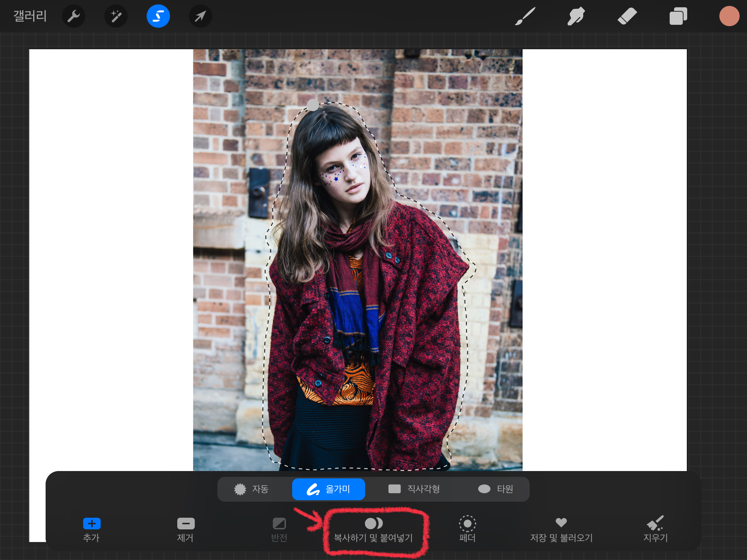The height and width of the screenshot is (560, 747).
Task: Open the 페더 feather setting
Action: click(x=467, y=529)
